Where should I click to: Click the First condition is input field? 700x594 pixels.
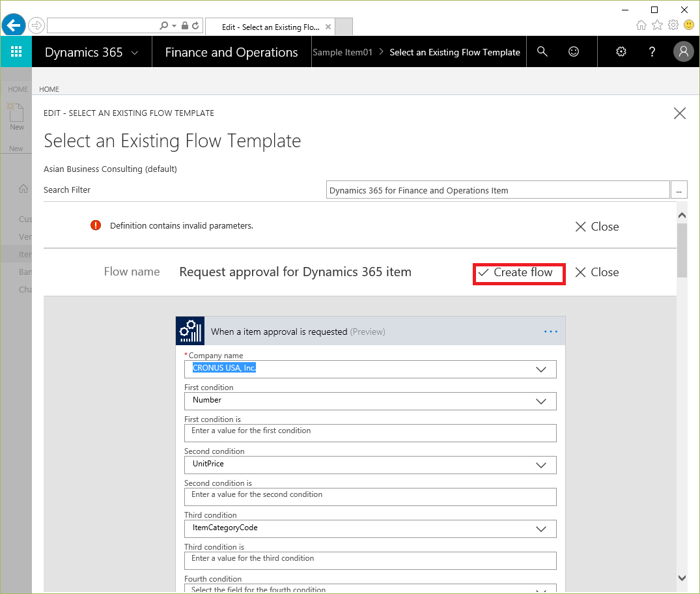pyautogui.click(x=370, y=433)
